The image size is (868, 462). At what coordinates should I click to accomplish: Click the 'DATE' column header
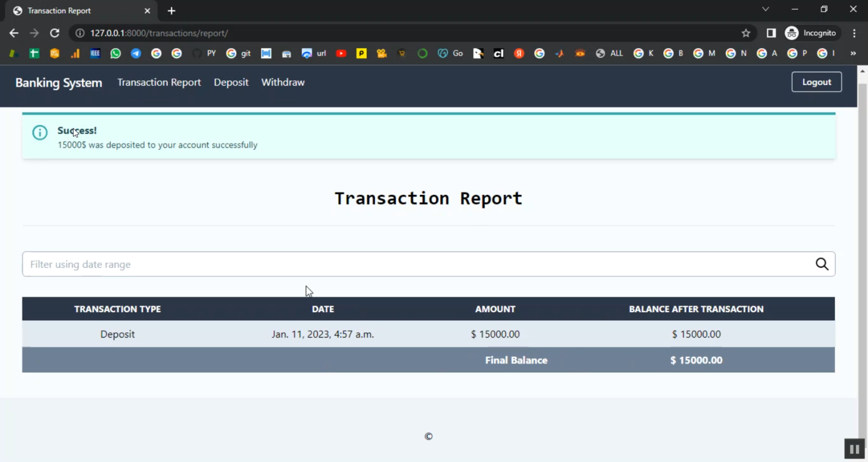click(323, 309)
